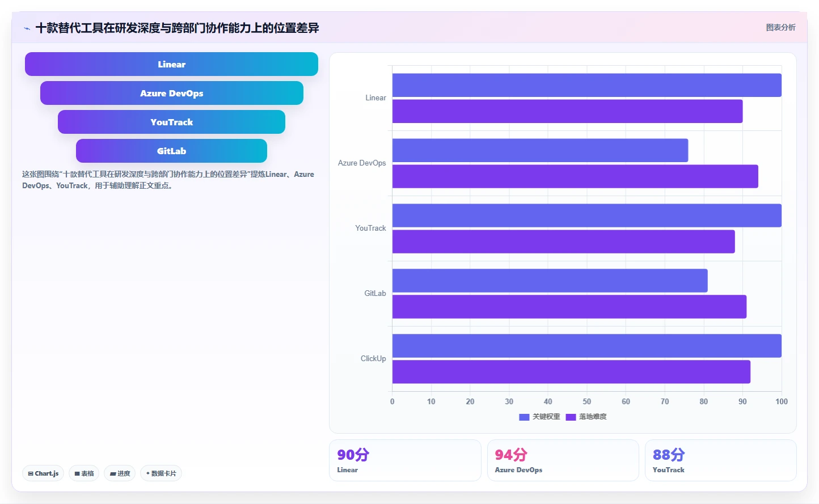Open the 90分 Linear score card

click(405, 460)
